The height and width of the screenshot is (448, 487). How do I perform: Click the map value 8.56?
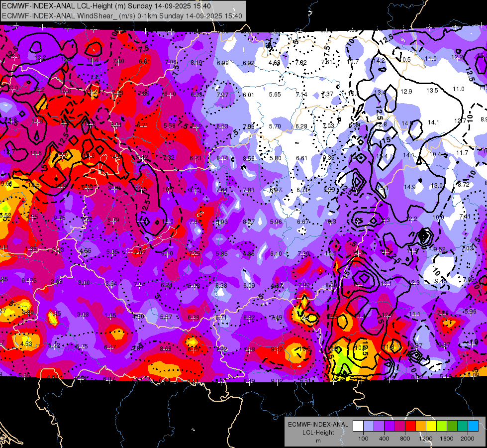pos(249,159)
